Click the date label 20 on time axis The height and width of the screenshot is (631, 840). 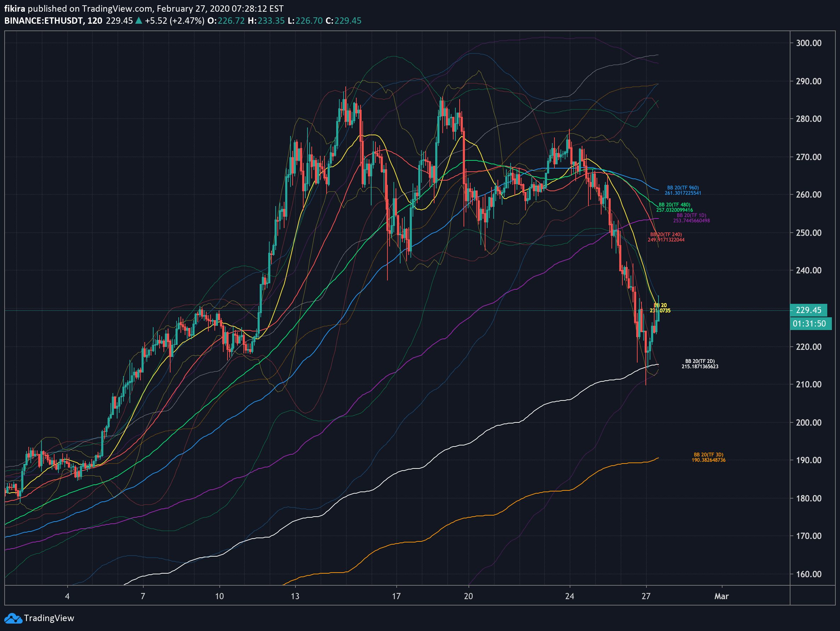[x=468, y=596]
